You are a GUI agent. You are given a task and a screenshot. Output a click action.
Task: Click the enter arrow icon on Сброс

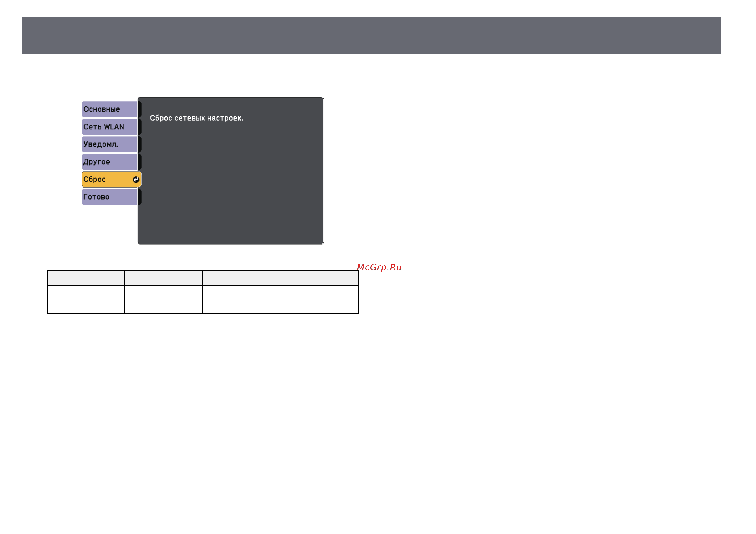tap(136, 179)
